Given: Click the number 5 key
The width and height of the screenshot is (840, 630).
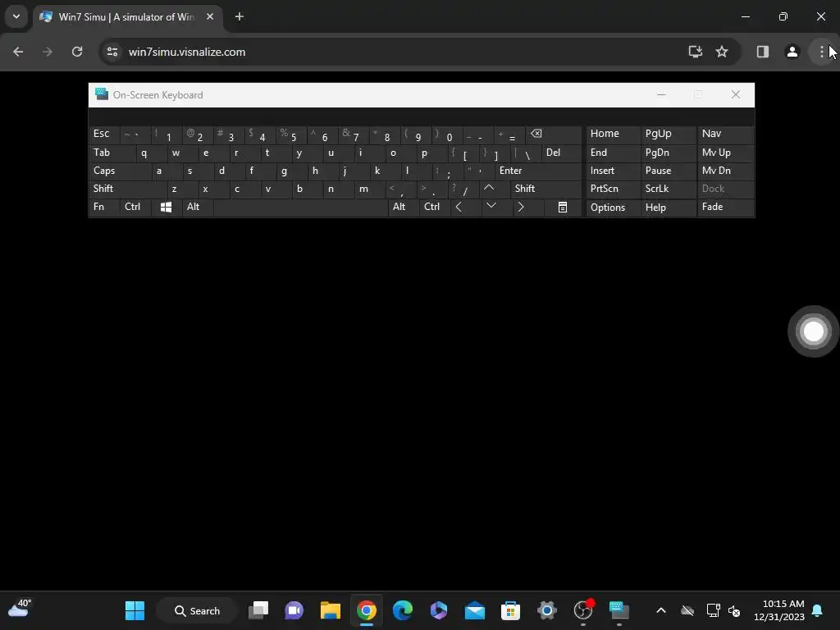Looking at the screenshot, I should 291,134.
